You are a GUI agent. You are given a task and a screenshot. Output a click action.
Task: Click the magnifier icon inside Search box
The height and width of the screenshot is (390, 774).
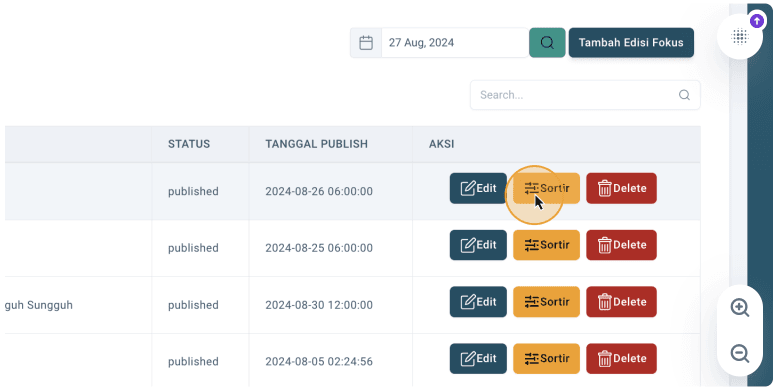click(684, 95)
